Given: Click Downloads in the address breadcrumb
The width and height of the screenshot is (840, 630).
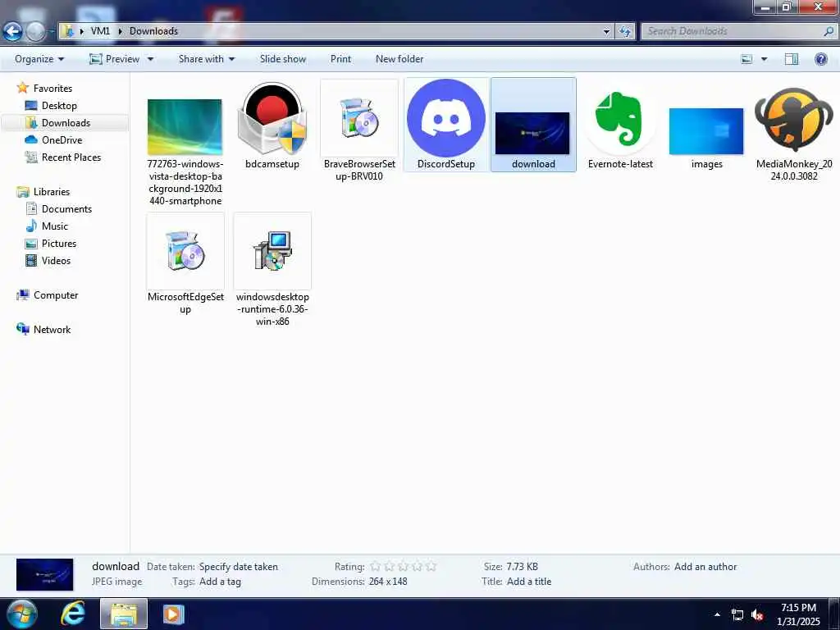Looking at the screenshot, I should (x=153, y=31).
